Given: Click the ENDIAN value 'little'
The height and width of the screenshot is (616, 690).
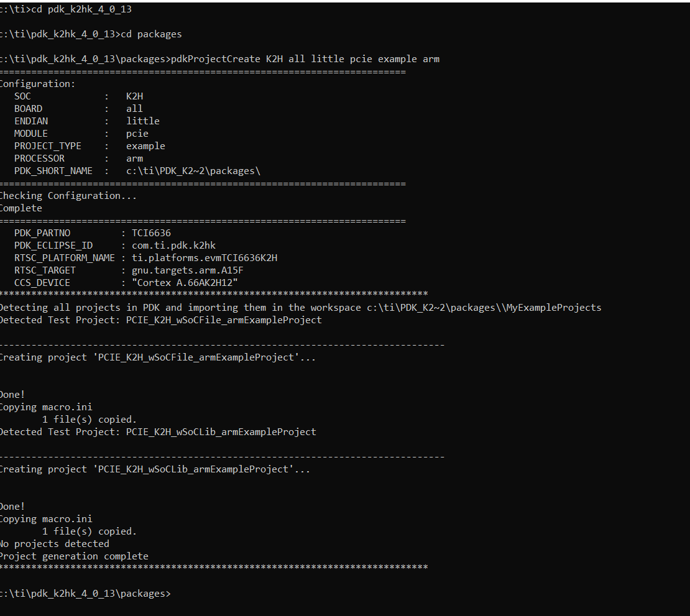Looking at the screenshot, I should [x=142, y=121].
